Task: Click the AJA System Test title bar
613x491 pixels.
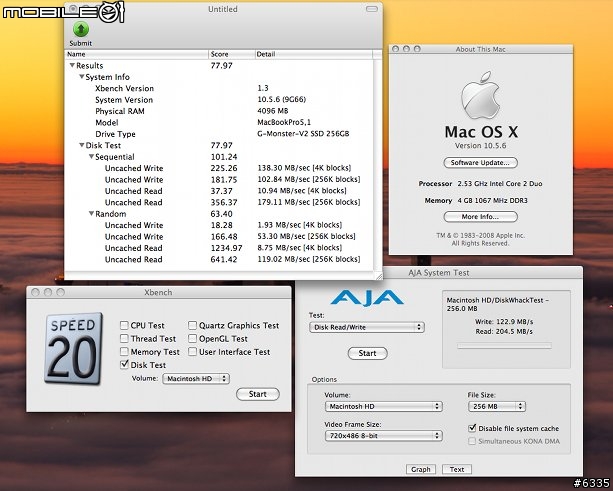Action: click(x=439, y=273)
